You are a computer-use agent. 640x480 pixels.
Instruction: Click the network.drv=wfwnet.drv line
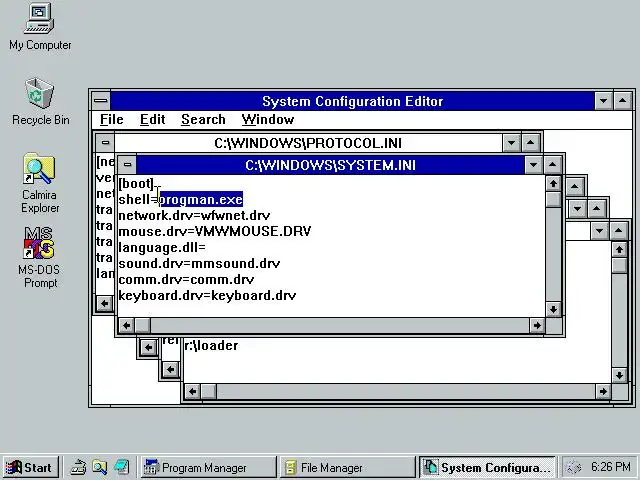click(194, 215)
